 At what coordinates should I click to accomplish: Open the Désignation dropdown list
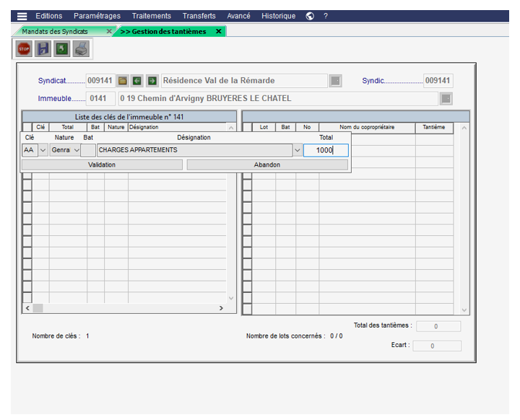pos(297,150)
